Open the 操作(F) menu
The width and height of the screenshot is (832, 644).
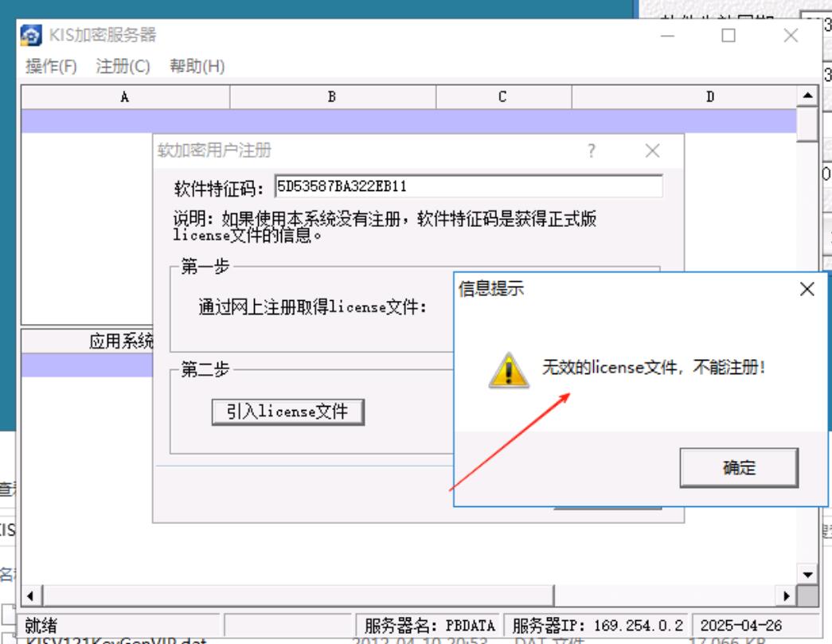click(51, 66)
